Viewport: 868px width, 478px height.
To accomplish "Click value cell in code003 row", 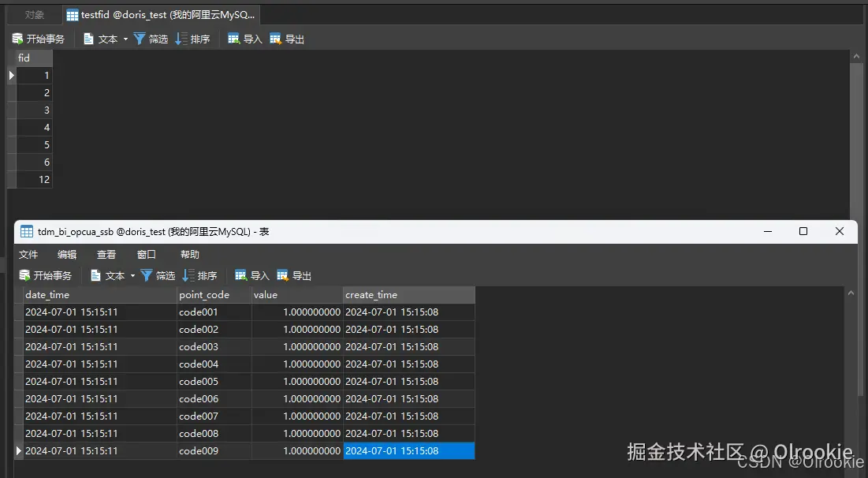I will [x=297, y=347].
